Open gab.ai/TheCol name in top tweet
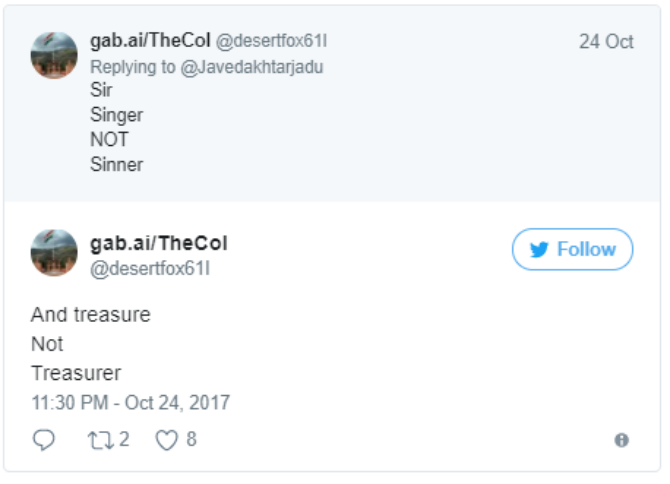The height and width of the screenshot is (484, 670). (x=150, y=41)
